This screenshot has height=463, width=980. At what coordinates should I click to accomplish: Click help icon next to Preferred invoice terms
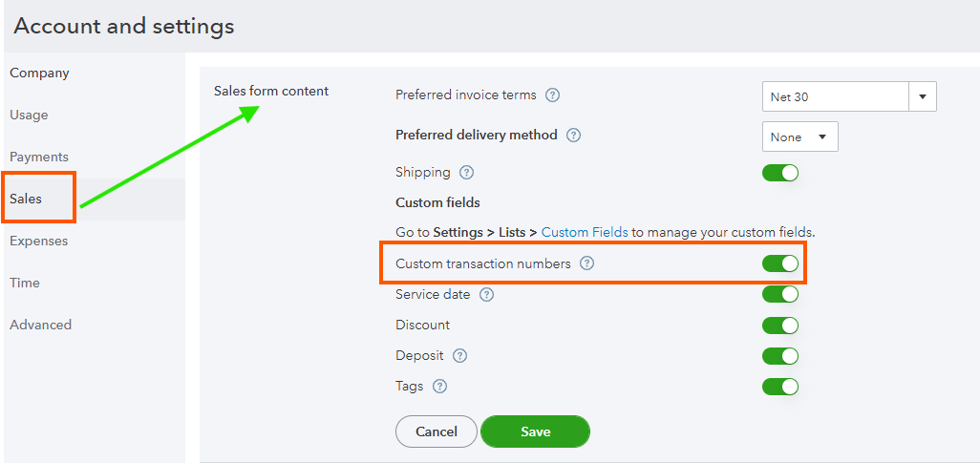(x=552, y=95)
